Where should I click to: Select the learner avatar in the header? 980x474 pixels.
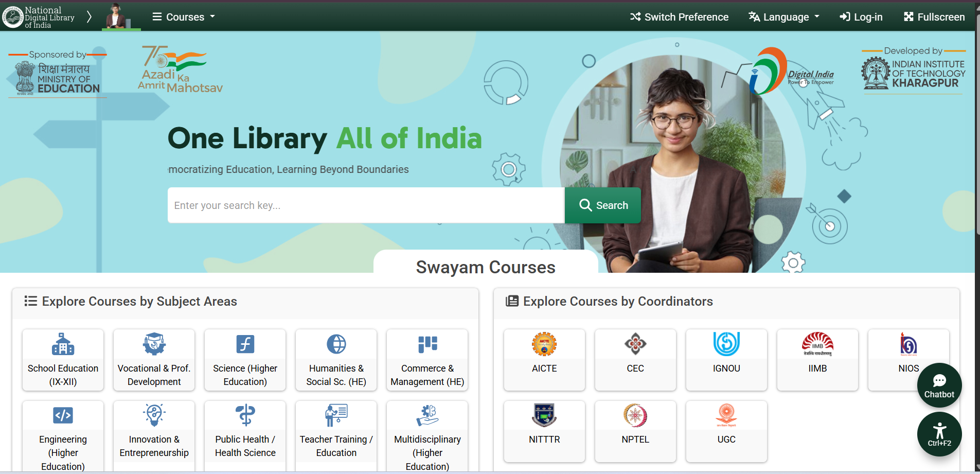[x=121, y=16]
